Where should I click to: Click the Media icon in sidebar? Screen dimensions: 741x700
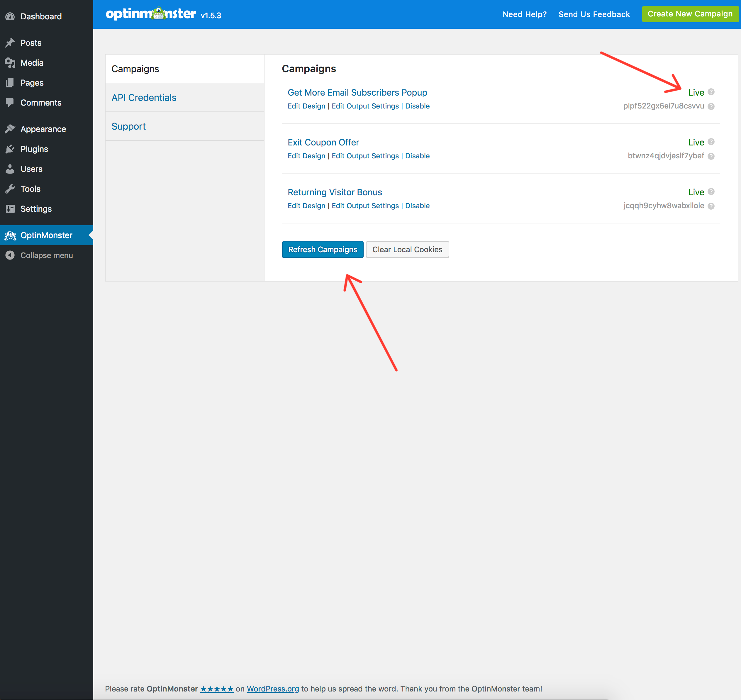click(10, 63)
